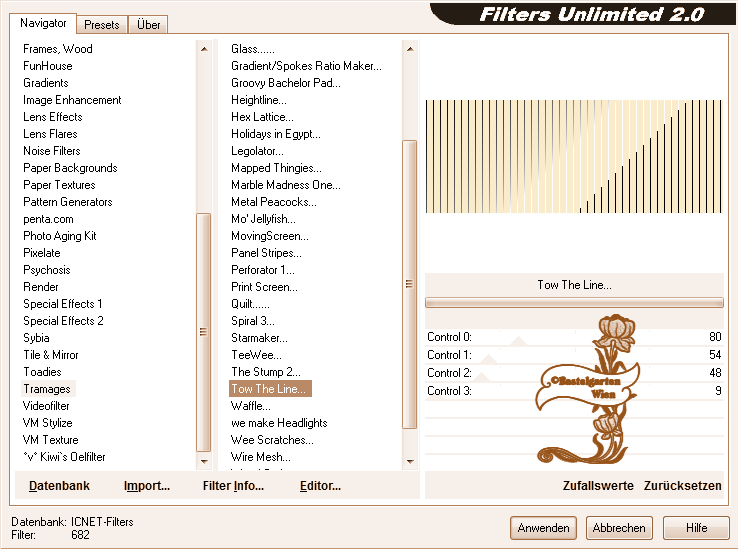Select Frames, Wood category
This screenshot has height=549, width=738.
click(x=58, y=49)
